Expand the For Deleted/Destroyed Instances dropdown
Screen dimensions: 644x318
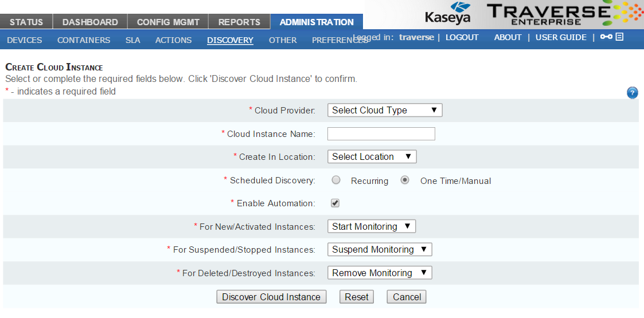[x=379, y=273]
